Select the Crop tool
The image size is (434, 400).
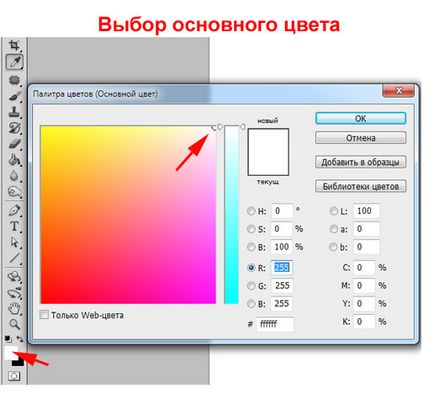14,45
